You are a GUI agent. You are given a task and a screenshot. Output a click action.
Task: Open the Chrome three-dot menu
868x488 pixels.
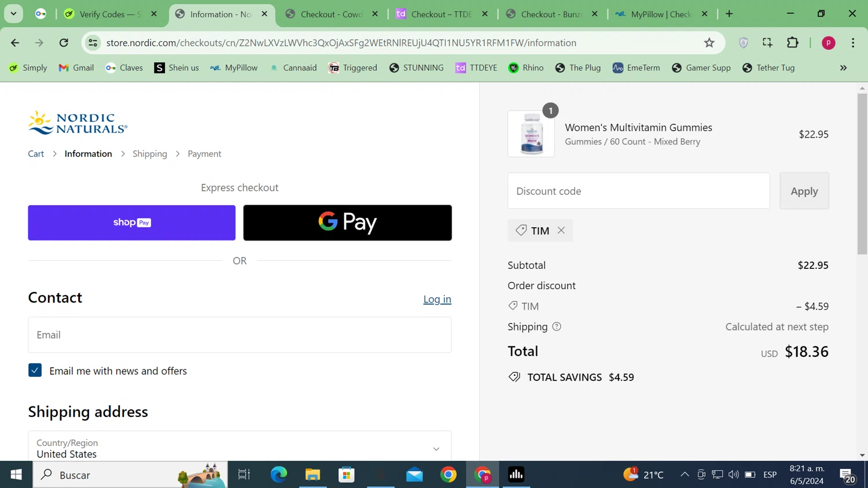pos(853,43)
